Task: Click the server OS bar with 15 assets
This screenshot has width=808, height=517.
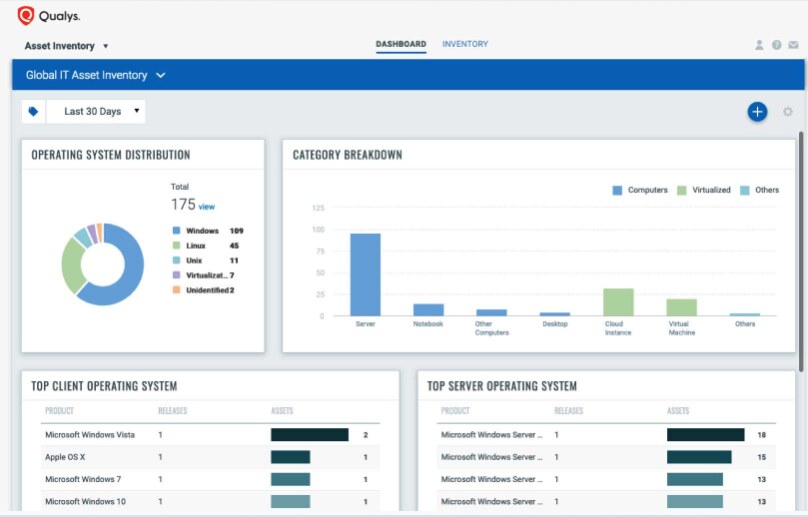Action: click(x=699, y=457)
